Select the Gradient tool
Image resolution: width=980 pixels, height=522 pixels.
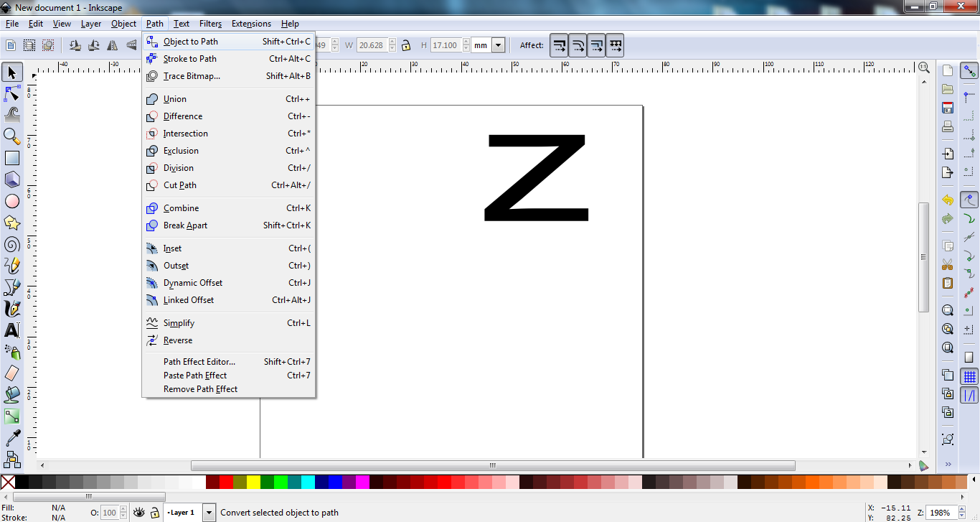click(x=12, y=416)
